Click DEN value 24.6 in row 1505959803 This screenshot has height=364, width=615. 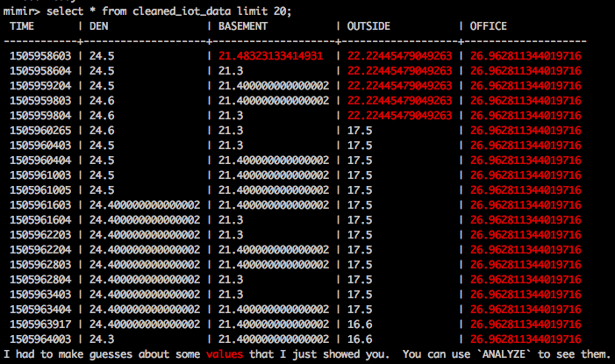click(102, 101)
